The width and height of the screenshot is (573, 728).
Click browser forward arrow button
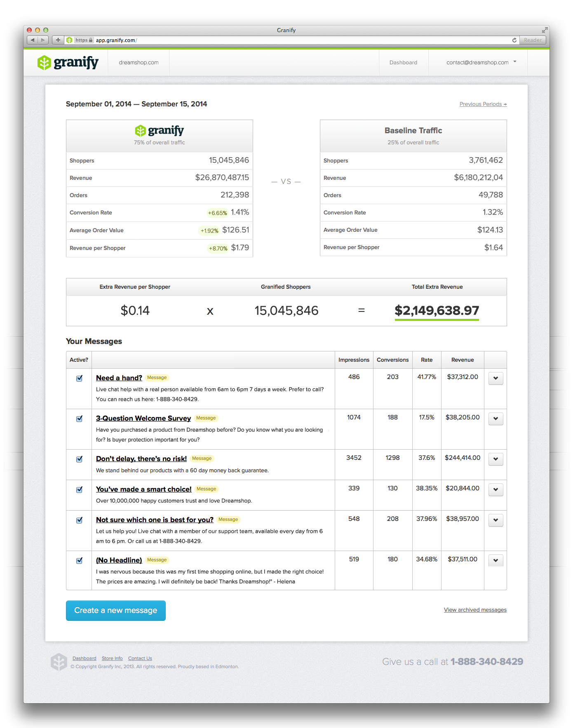tap(43, 40)
